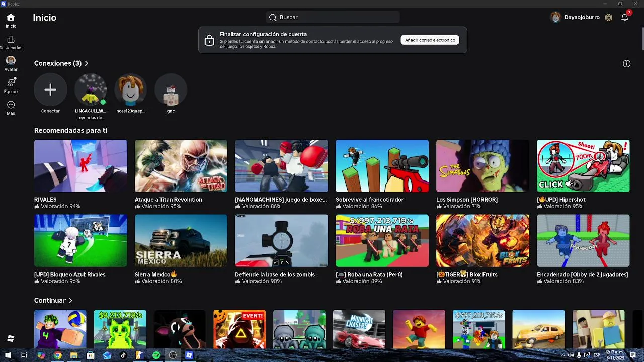Click 'Recomendadas para ti' heading
This screenshot has width=644, height=362.
(x=70, y=130)
